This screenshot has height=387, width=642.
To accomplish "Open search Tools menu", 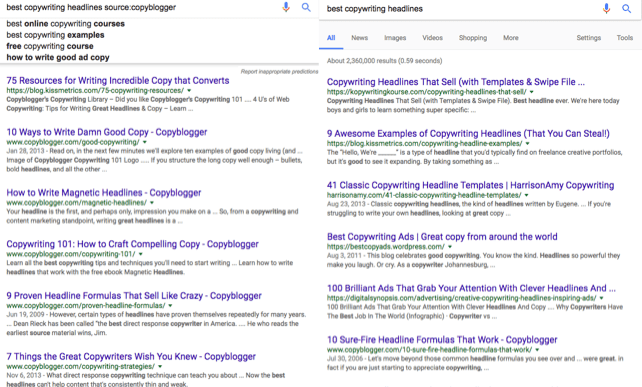I will tap(625, 38).
